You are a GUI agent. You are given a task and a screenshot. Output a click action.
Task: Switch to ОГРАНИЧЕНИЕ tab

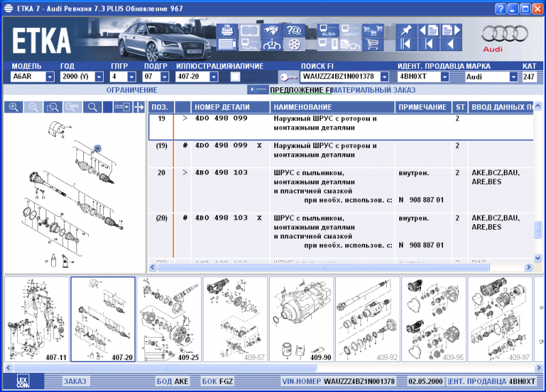[x=132, y=90]
